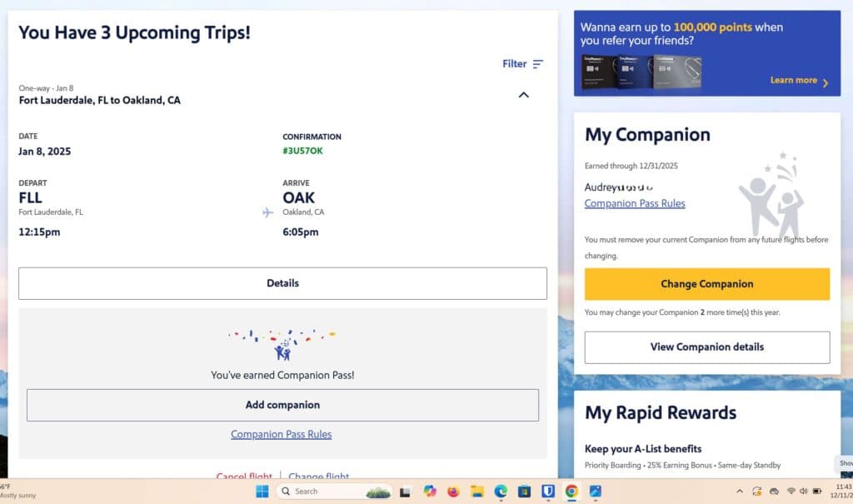Click the Add companion button
The width and height of the screenshot is (853, 504).
click(282, 405)
